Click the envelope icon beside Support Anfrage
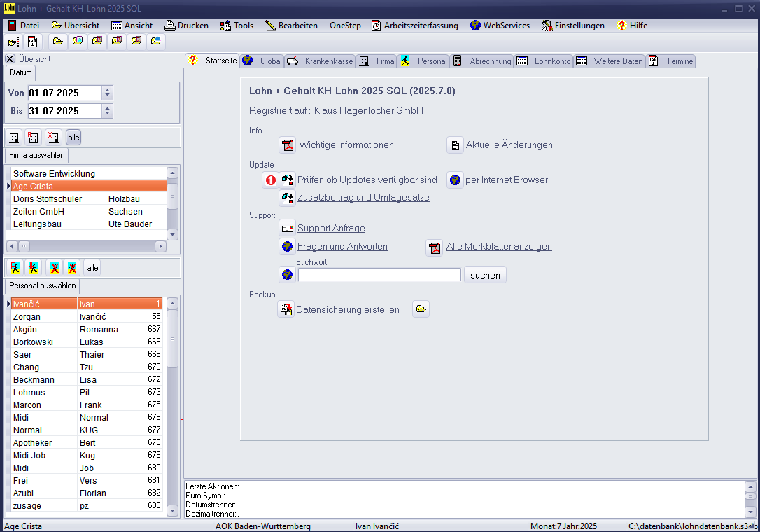The width and height of the screenshot is (760, 532). click(287, 229)
